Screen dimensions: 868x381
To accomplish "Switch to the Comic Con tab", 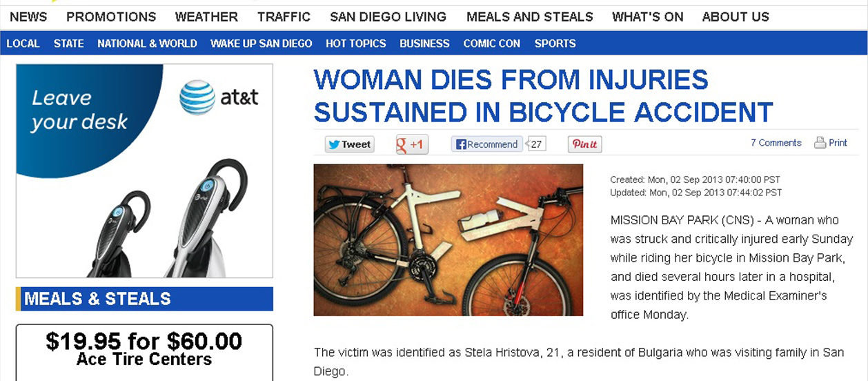I will (x=491, y=43).
